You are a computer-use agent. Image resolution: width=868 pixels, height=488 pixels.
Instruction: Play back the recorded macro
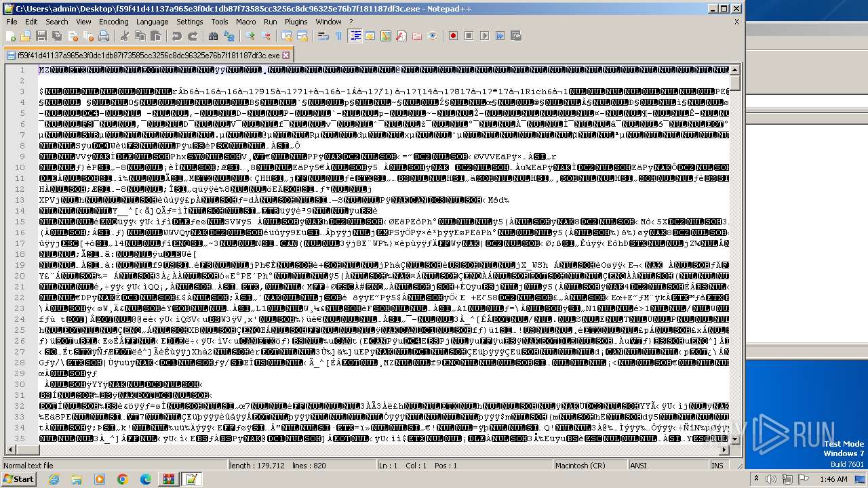(x=484, y=36)
